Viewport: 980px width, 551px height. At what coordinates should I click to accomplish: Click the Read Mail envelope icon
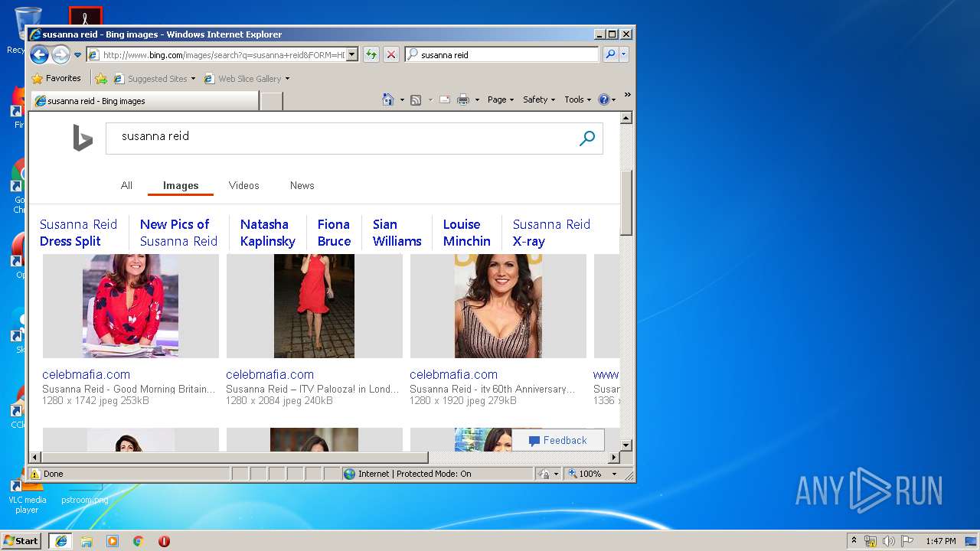tap(444, 99)
